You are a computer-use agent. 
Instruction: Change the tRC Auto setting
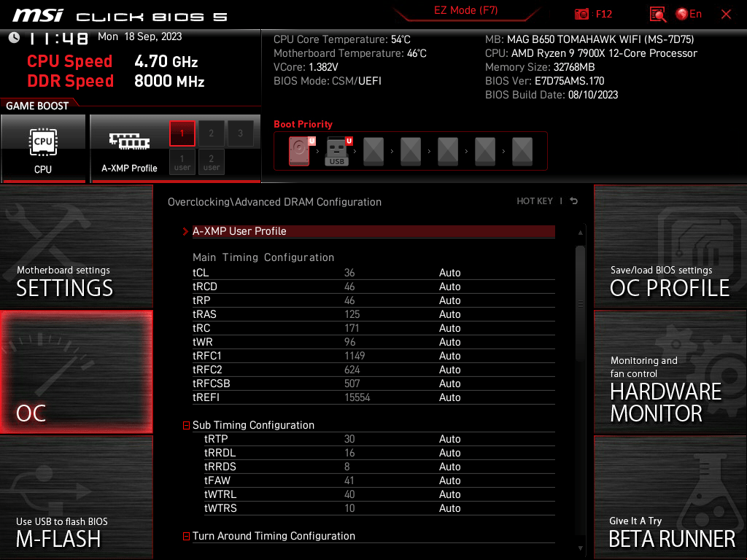pyautogui.click(x=449, y=328)
